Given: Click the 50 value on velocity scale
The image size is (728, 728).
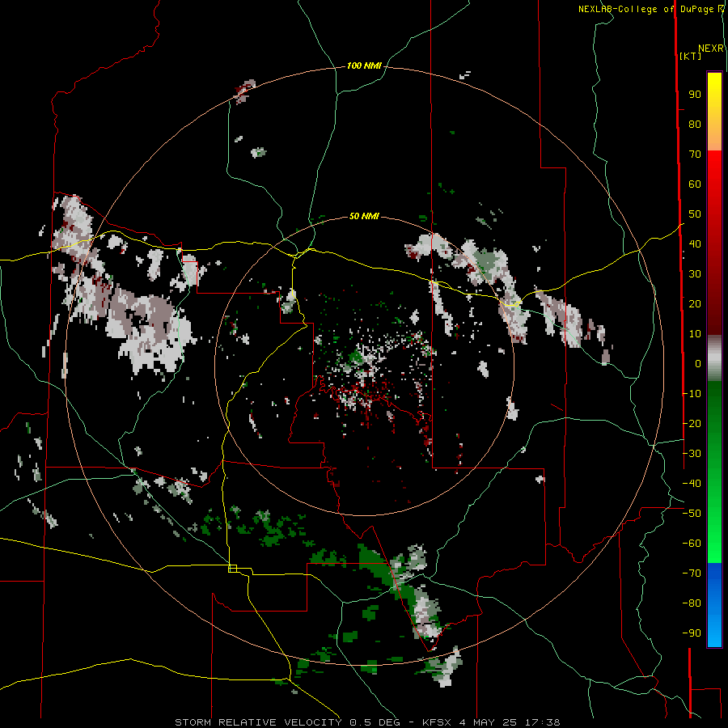Looking at the screenshot, I should 695,214.
